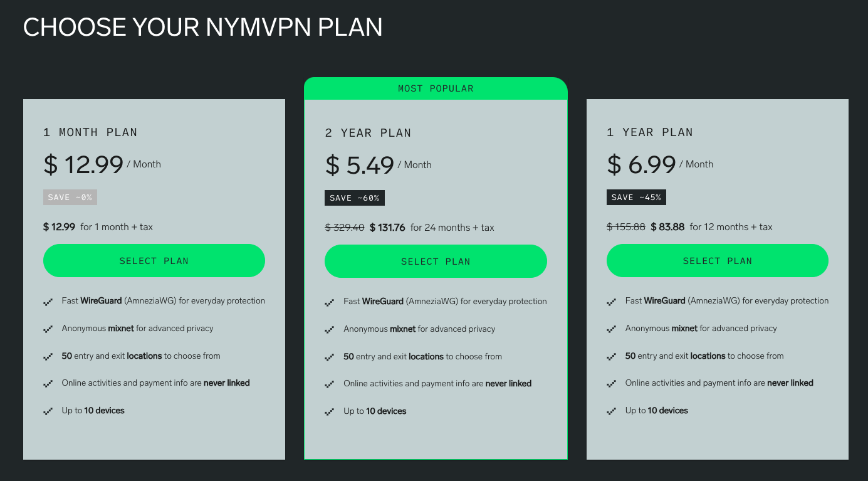Image resolution: width=868 pixels, height=481 pixels.
Task: Select Plan for the 1 Month Plan
Action: coord(154,260)
